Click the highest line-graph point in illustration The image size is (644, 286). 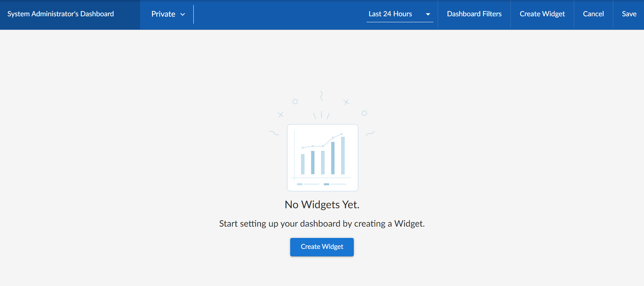[342, 134]
